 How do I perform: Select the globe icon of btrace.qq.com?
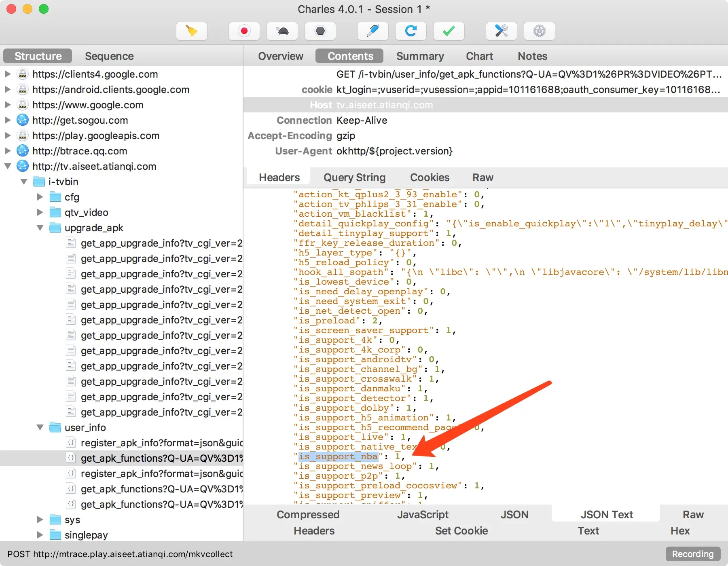point(23,151)
